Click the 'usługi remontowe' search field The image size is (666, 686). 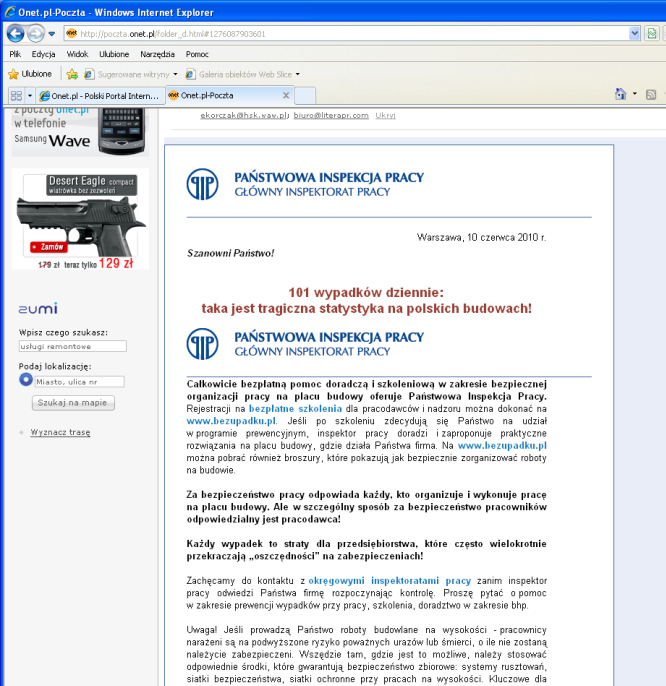tap(73, 346)
